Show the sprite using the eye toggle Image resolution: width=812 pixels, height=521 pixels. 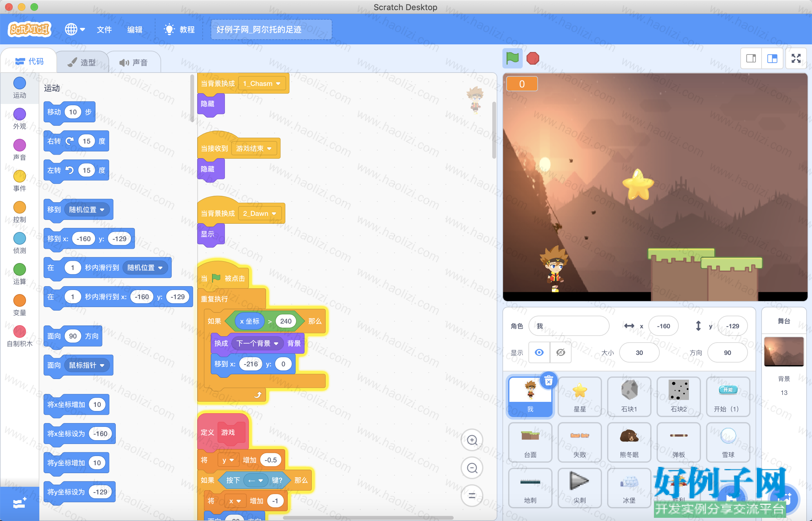tap(539, 352)
